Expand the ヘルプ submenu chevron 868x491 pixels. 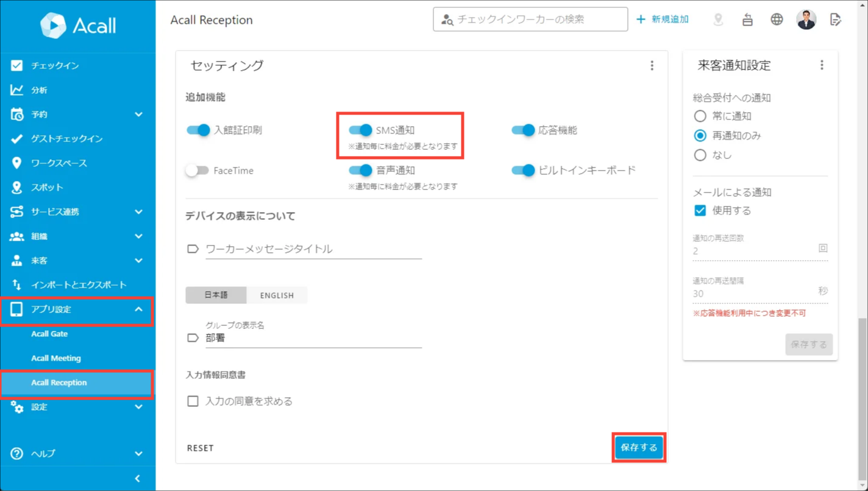pos(138,453)
